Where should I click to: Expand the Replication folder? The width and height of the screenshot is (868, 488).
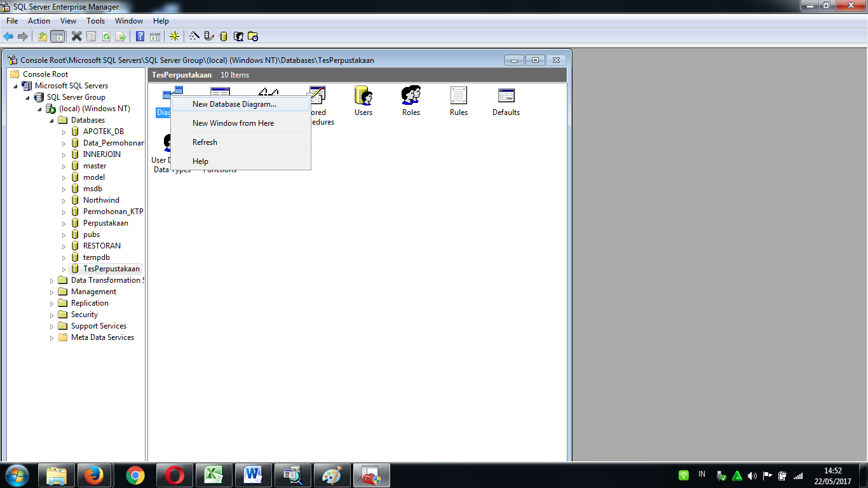point(52,304)
